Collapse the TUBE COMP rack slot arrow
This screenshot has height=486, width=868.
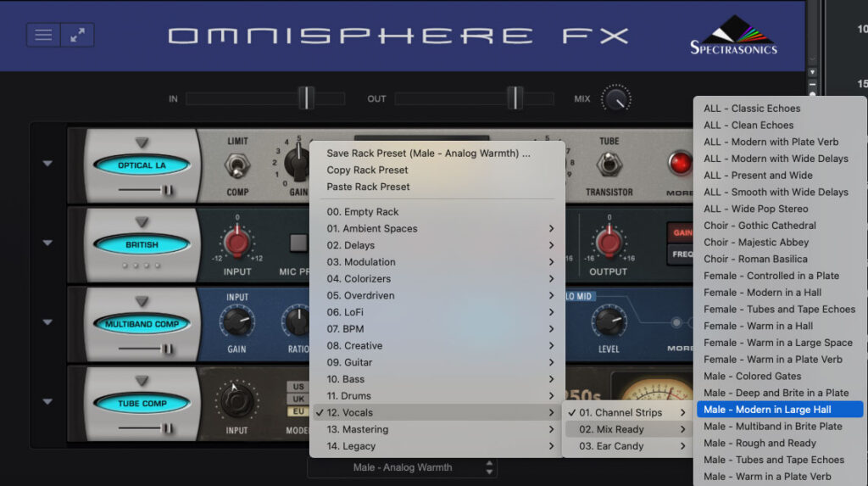click(x=47, y=401)
